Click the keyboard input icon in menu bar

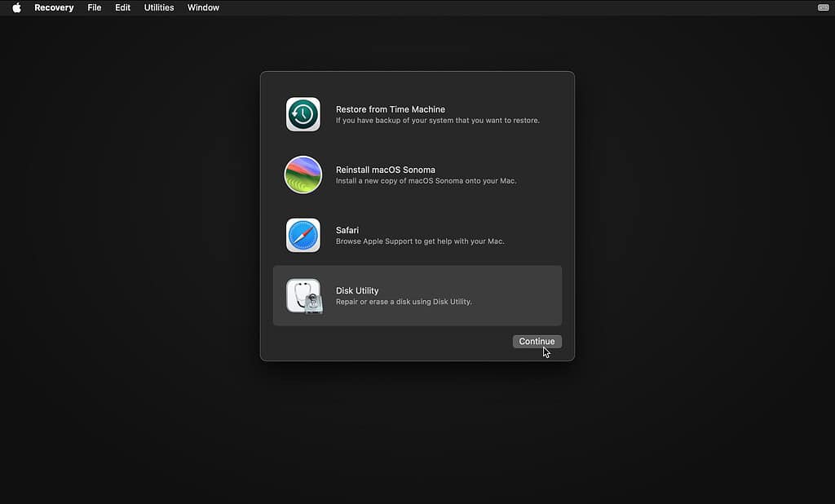(x=823, y=7)
